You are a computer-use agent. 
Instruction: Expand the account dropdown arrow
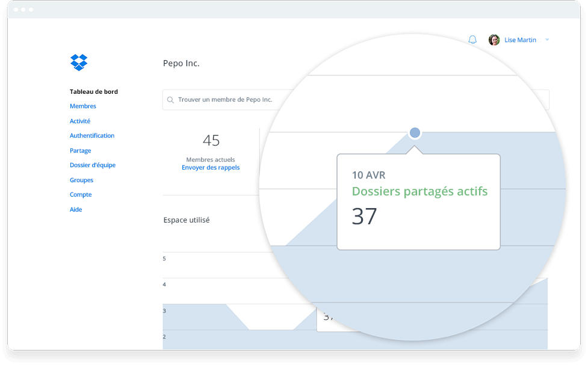tap(547, 40)
